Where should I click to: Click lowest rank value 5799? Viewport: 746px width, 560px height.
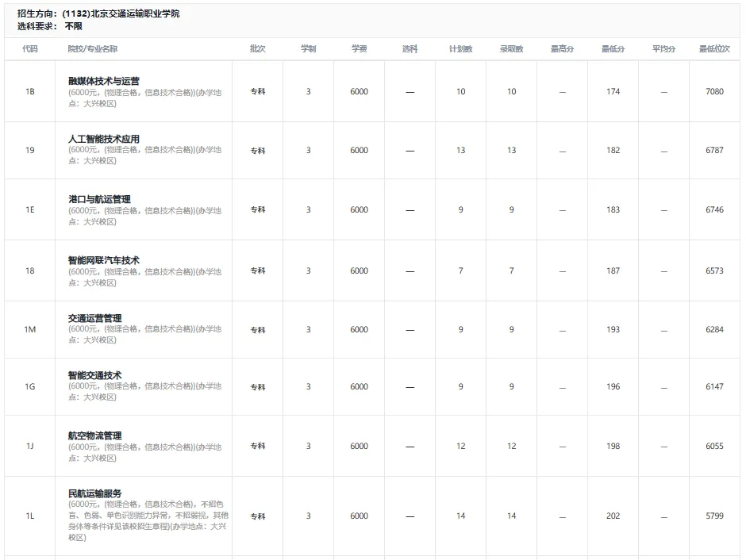click(714, 516)
